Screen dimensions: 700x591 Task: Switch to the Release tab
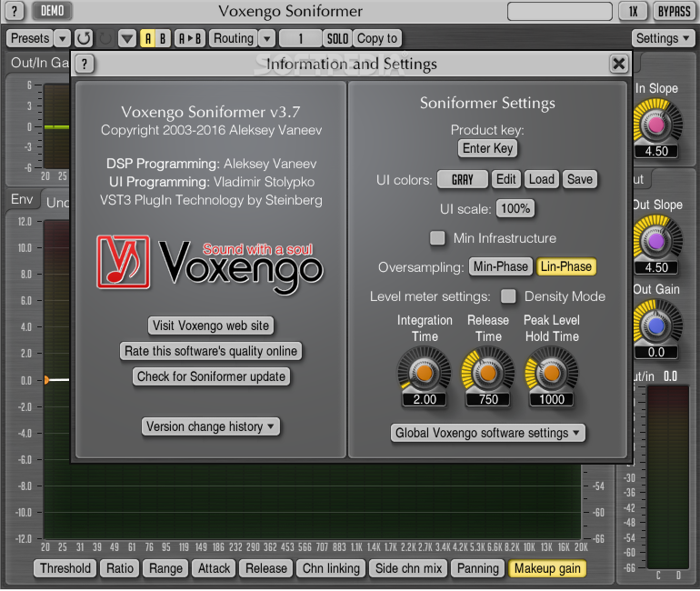266,568
